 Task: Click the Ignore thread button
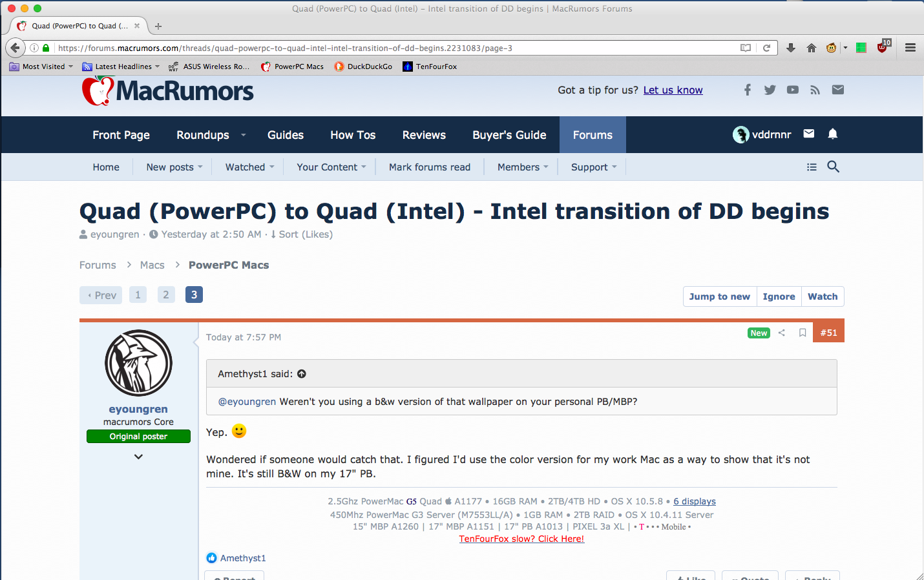click(779, 296)
